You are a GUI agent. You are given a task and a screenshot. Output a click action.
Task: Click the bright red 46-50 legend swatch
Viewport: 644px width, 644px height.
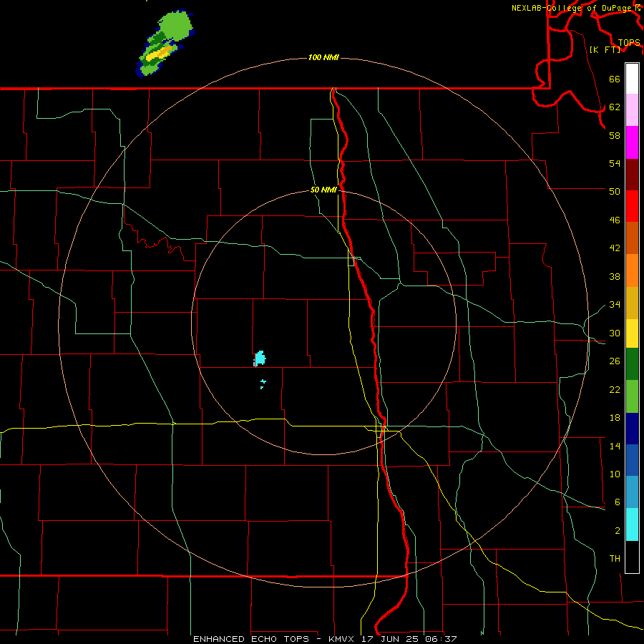(x=632, y=206)
